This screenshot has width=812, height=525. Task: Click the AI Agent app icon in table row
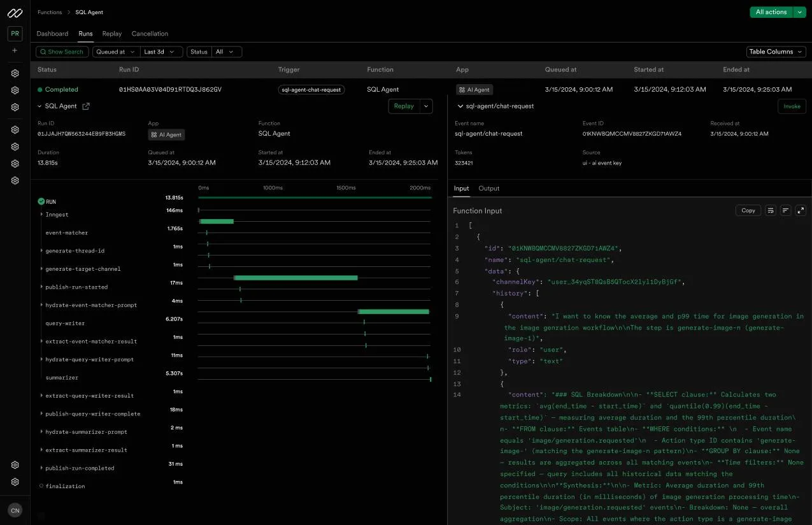tap(462, 90)
